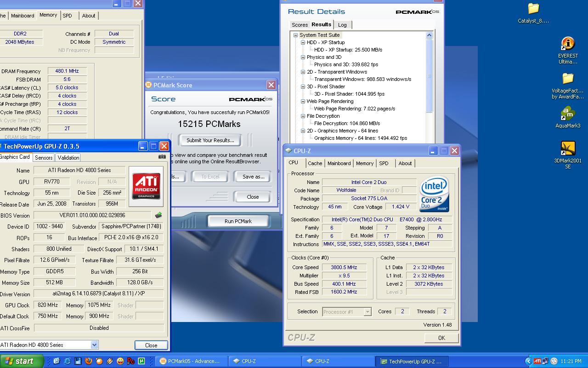588x368 pixels.
Task: Open Mainboard tab in front CPU-Z window
Action: tap(339, 163)
